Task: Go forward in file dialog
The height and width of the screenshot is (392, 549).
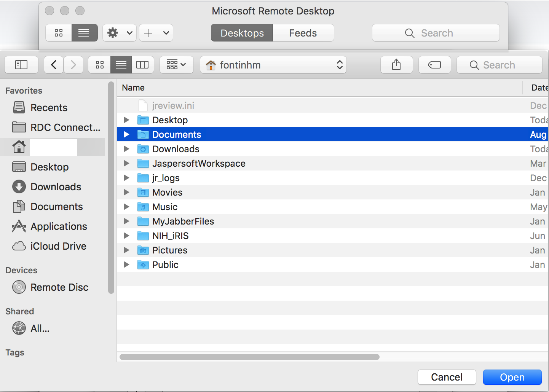Action: (73, 65)
